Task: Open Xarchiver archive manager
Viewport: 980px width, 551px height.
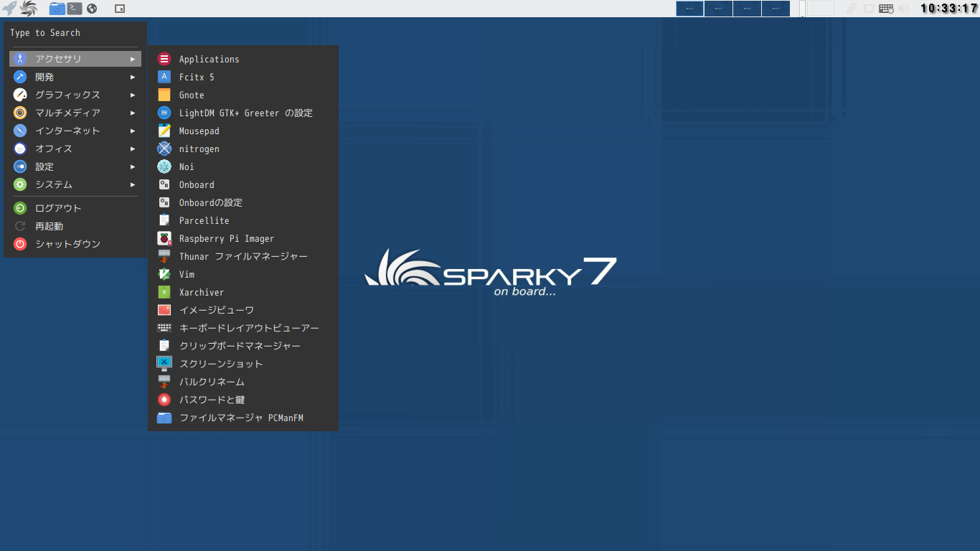Action: [242, 292]
